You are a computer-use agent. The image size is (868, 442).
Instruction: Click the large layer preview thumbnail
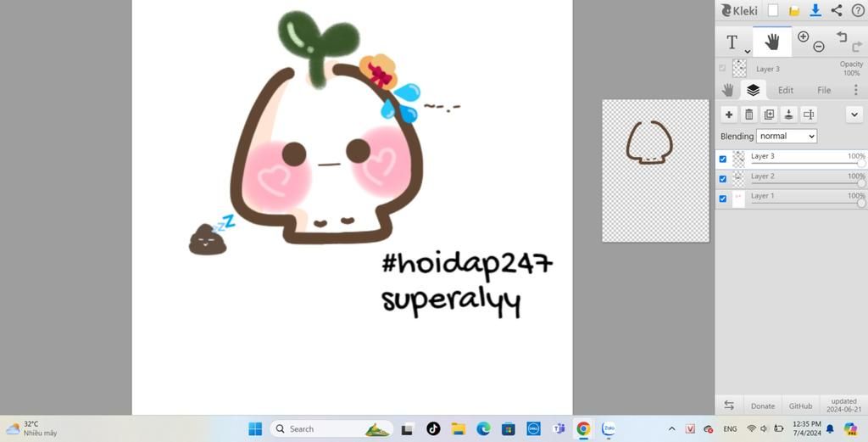(655, 171)
